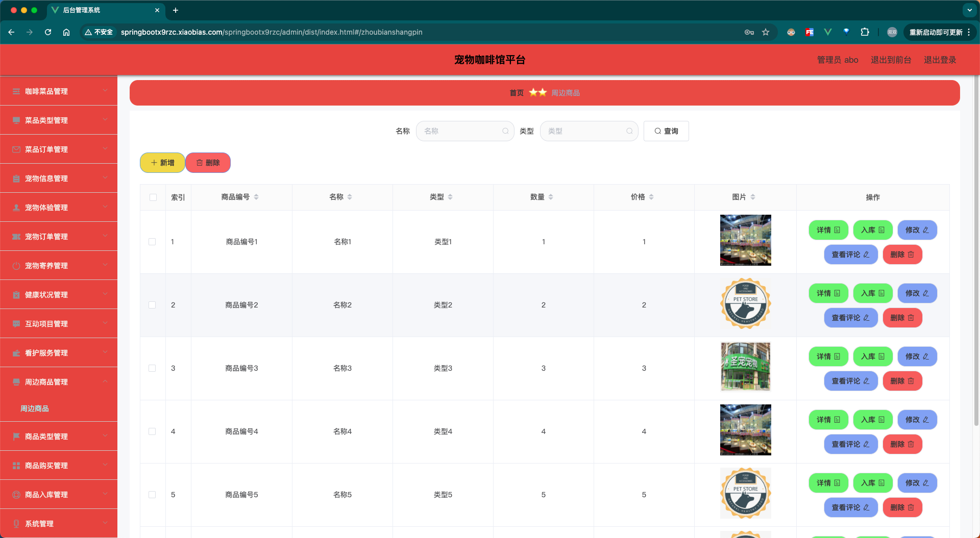This screenshot has height=538, width=980.
Task: Click the power icon beside 宠物寄养管理
Action: [x=16, y=266]
